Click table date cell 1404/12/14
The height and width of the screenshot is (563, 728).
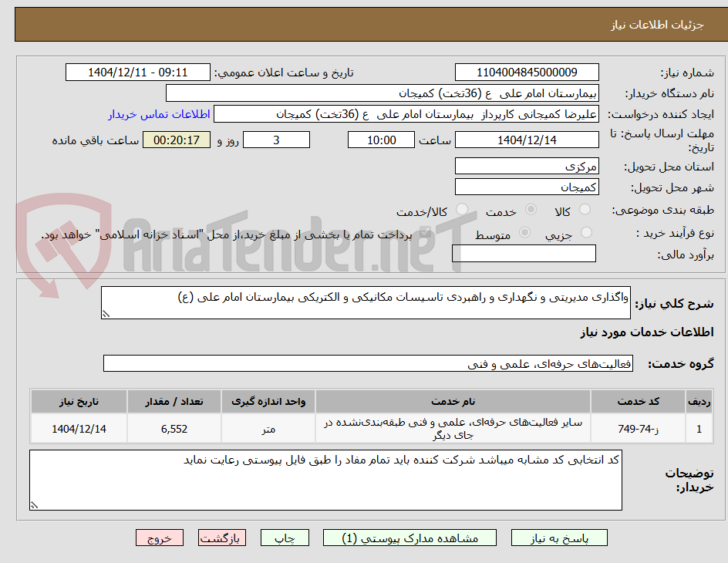[79, 429]
